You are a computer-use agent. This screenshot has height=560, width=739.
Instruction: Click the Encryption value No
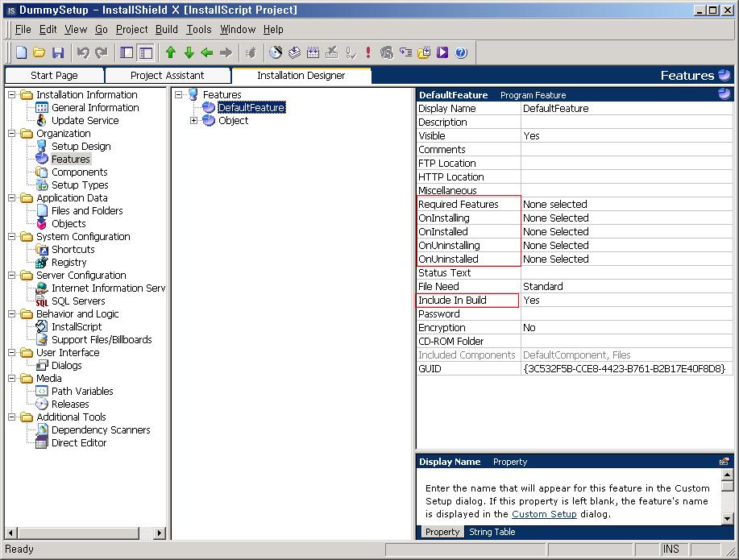[x=627, y=327]
